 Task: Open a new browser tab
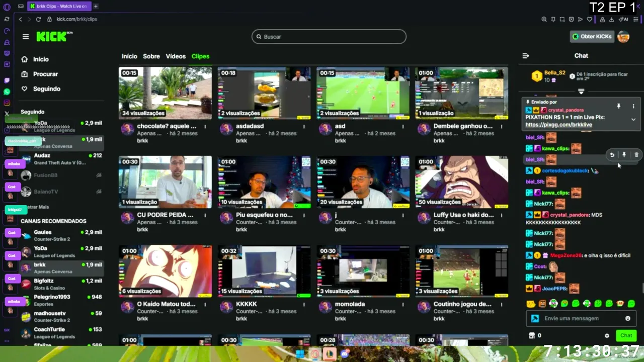pos(96,6)
